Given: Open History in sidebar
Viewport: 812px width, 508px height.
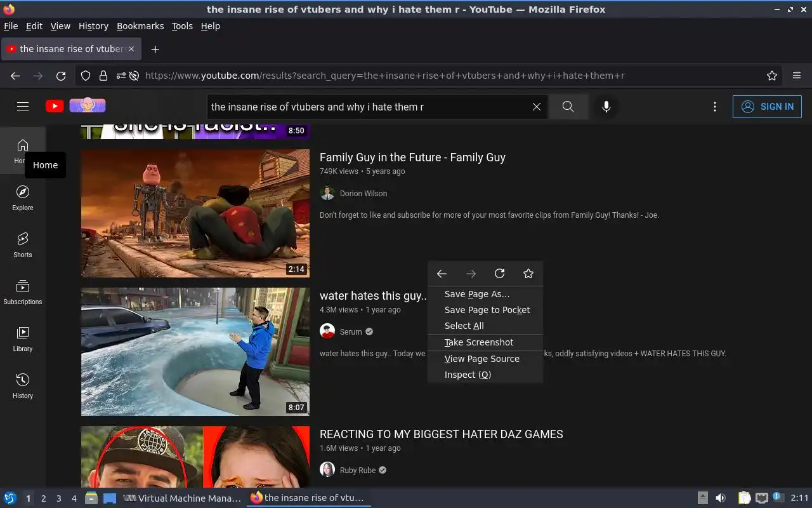Looking at the screenshot, I should click(23, 386).
